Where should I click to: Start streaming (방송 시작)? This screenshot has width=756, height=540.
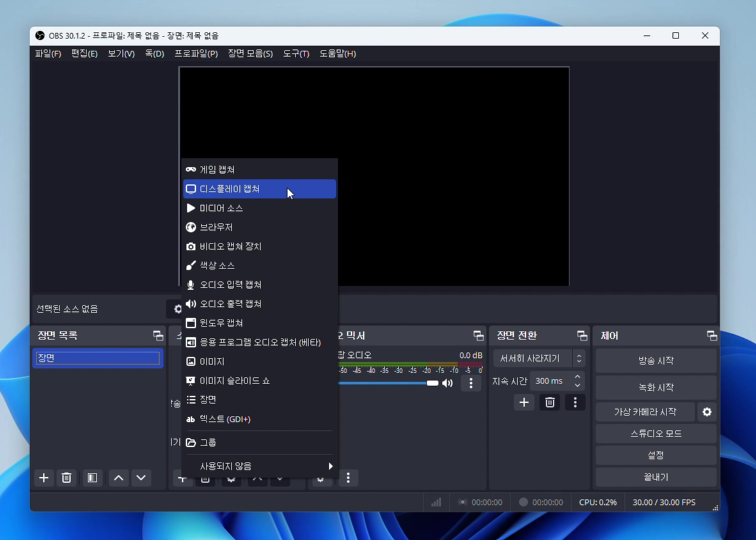[x=656, y=361]
